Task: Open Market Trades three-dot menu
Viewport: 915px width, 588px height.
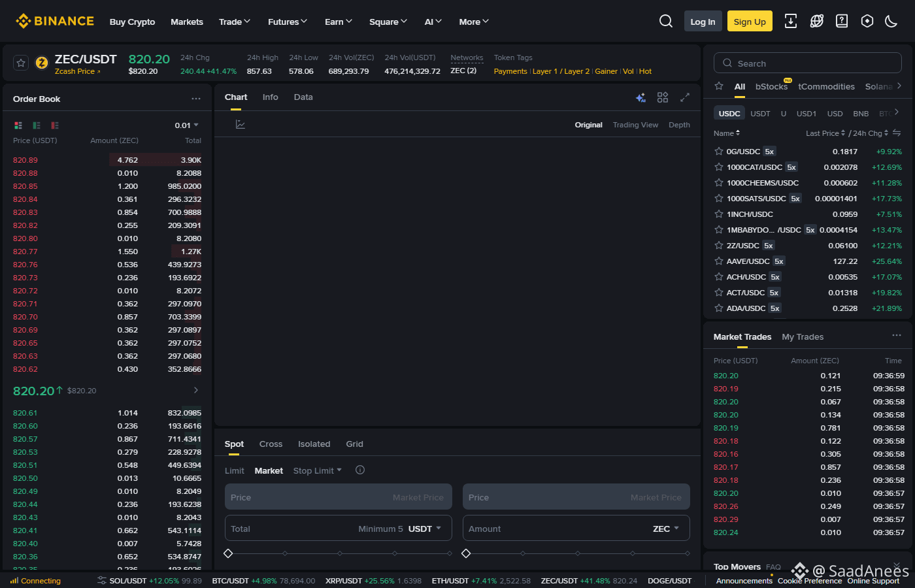Action: [897, 335]
